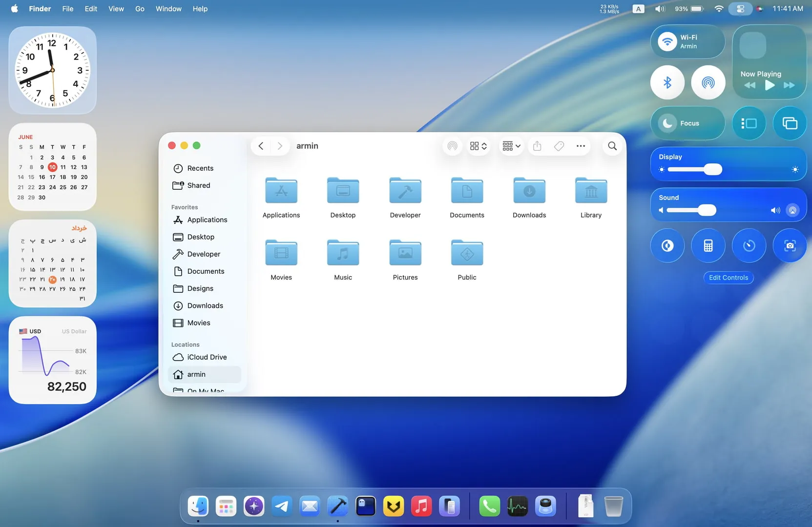Toggle AirDrop in Control Center

708,82
